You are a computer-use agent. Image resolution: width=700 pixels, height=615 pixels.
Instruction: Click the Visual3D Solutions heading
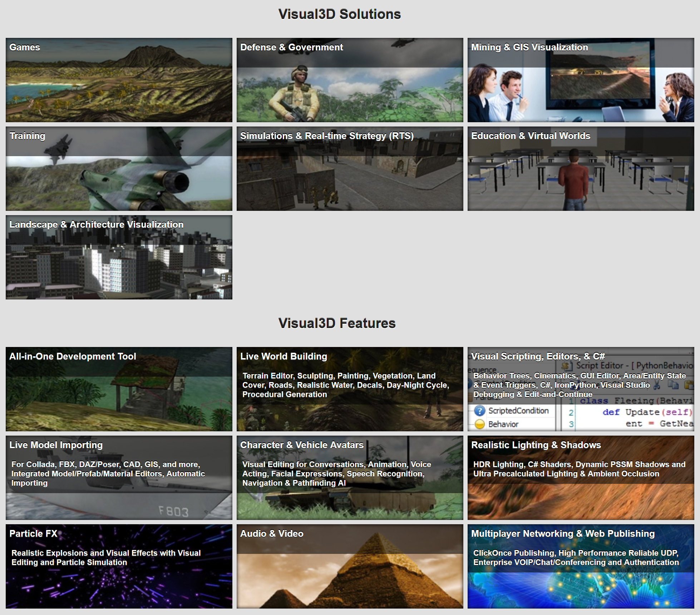(x=340, y=14)
